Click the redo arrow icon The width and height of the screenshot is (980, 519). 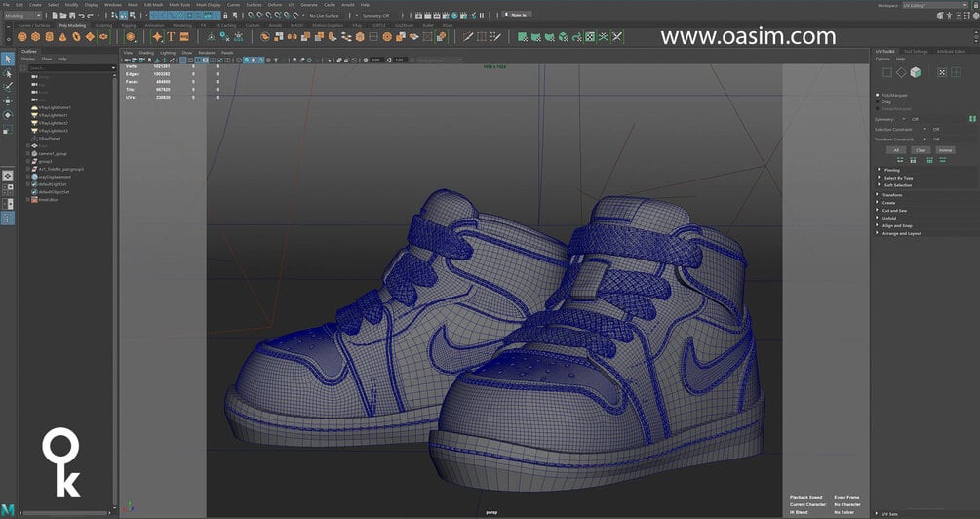coord(90,15)
